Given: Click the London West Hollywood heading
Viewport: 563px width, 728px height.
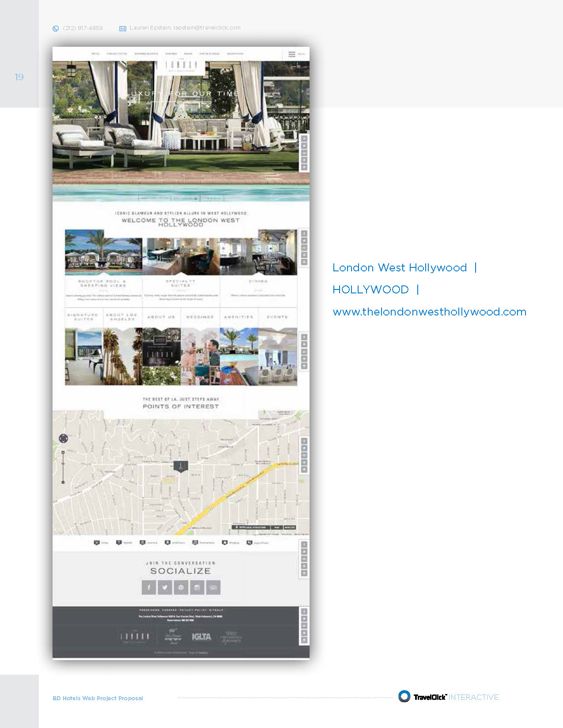Looking at the screenshot, I should tap(400, 268).
